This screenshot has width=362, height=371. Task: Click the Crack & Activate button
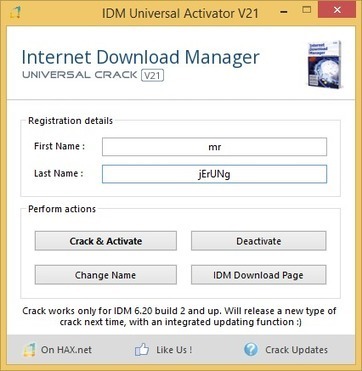tap(106, 241)
